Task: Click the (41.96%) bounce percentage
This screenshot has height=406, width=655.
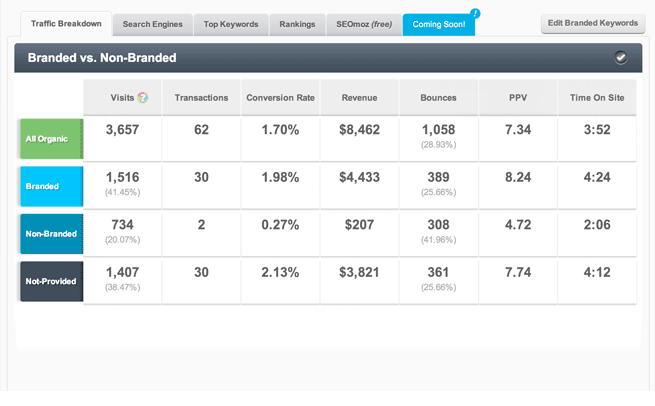Action: [438, 240]
